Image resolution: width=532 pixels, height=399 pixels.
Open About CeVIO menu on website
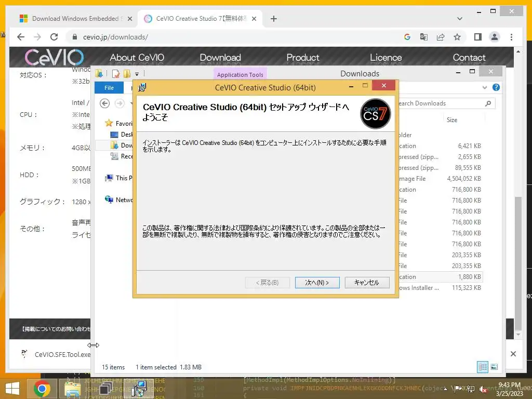137,57
